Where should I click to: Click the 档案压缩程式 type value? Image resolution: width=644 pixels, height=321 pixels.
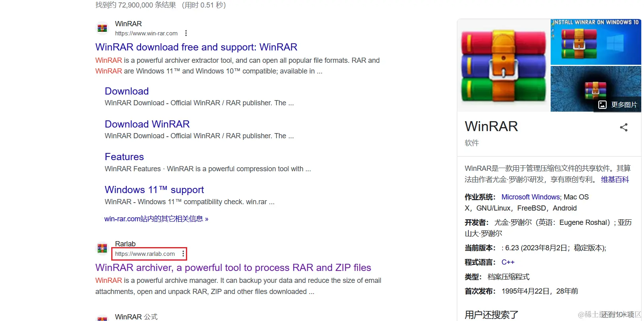pyautogui.click(x=509, y=277)
